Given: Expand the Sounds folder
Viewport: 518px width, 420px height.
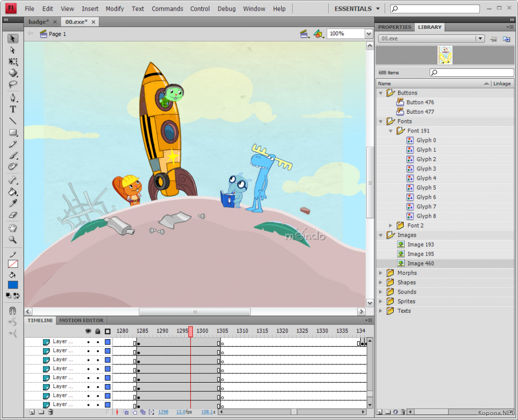Looking at the screenshot, I should click(381, 292).
